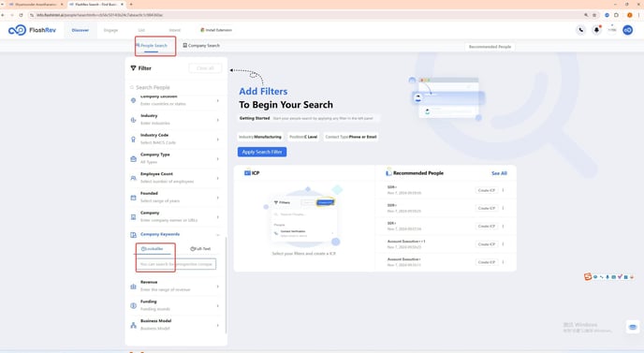The width and height of the screenshot is (644, 353).
Task: Collapse the Company Keywords section
Action: point(218,235)
